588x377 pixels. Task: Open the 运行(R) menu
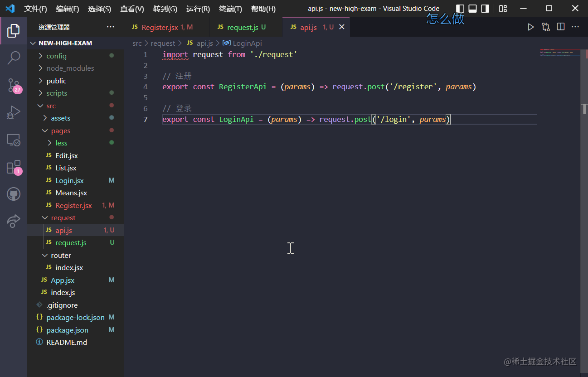(198, 9)
